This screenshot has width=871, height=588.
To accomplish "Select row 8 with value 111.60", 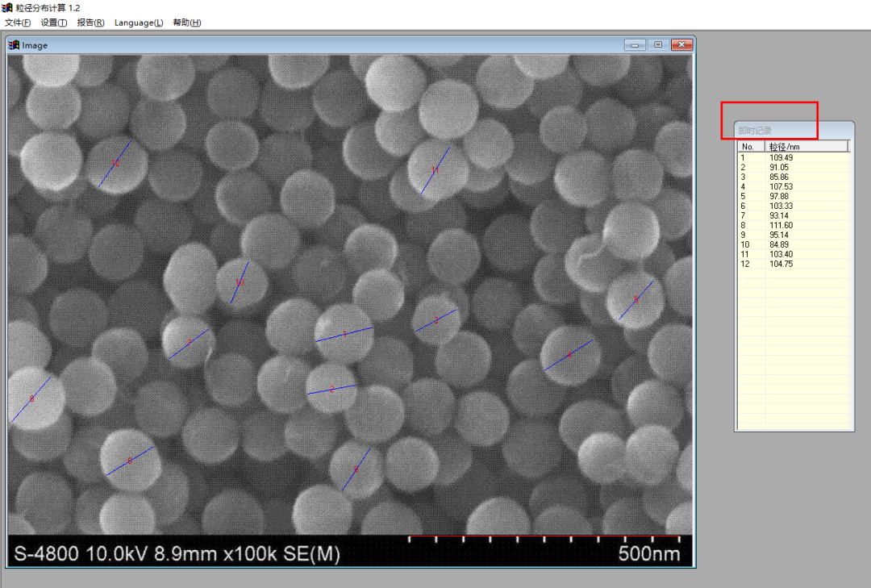I will point(794,226).
